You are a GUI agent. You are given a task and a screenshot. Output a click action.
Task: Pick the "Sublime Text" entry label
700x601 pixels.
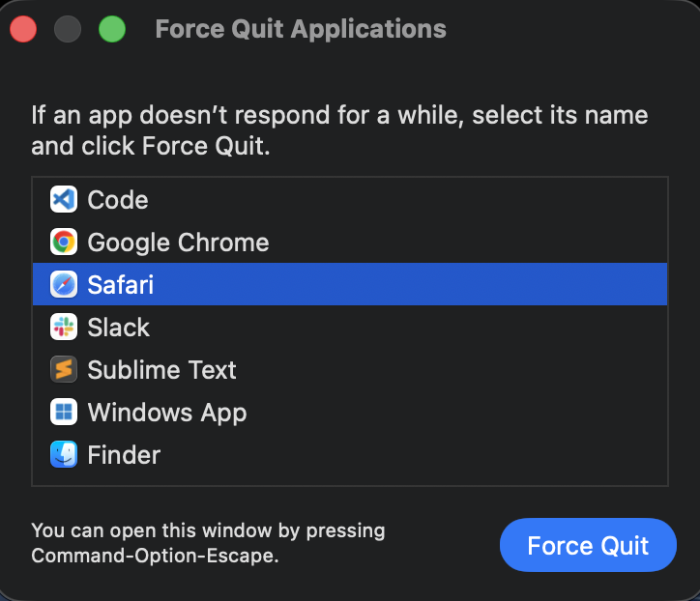pos(161,370)
